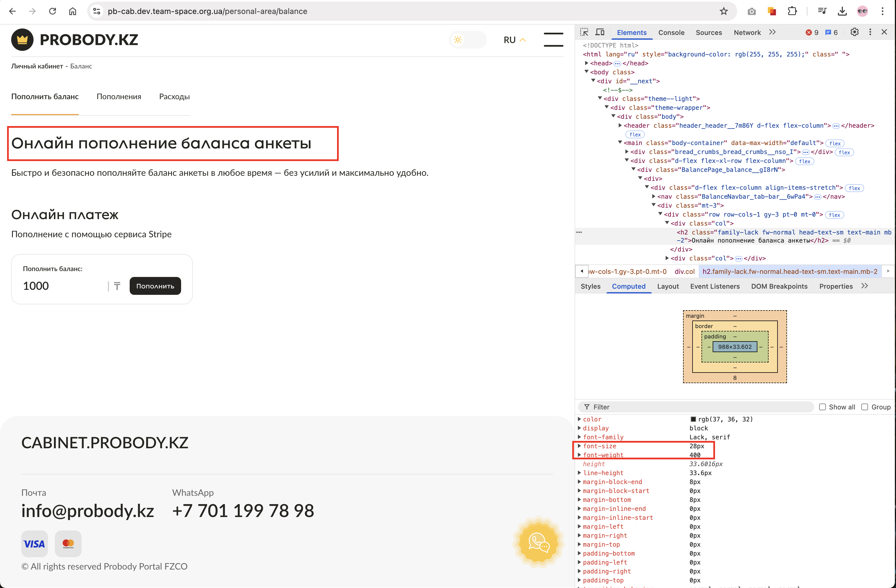This screenshot has width=896, height=588.
Task: Click the info@probody.kz email link
Action: [x=88, y=511]
